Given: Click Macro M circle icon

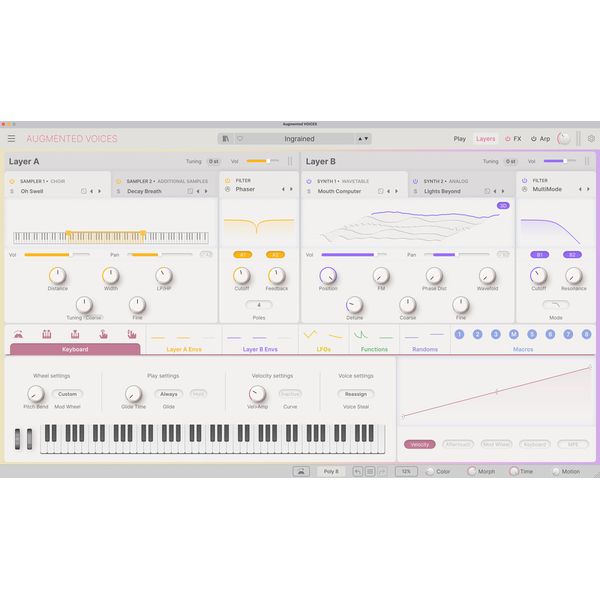Looking at the screenshot, I should pos(514,334).
